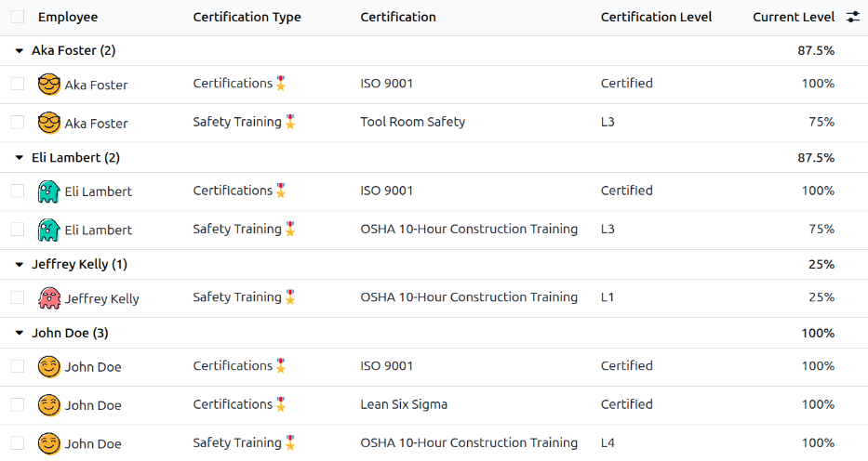Click John Doe's avatar in Lean Six Sigma row

tap(48, 405)
